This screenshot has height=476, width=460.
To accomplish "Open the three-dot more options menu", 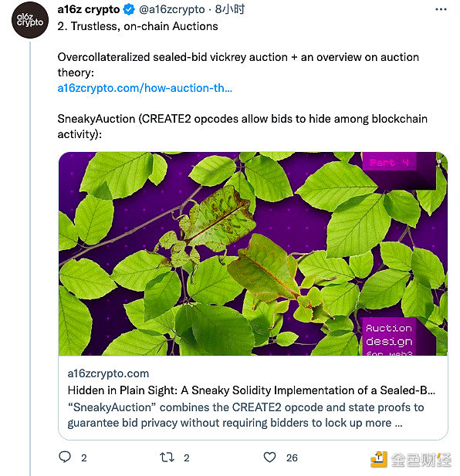I will point(441,9).
